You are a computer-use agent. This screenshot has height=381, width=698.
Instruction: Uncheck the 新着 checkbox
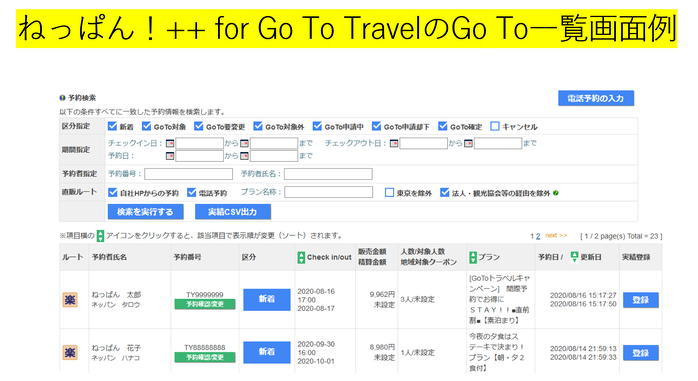pos(112,126)
